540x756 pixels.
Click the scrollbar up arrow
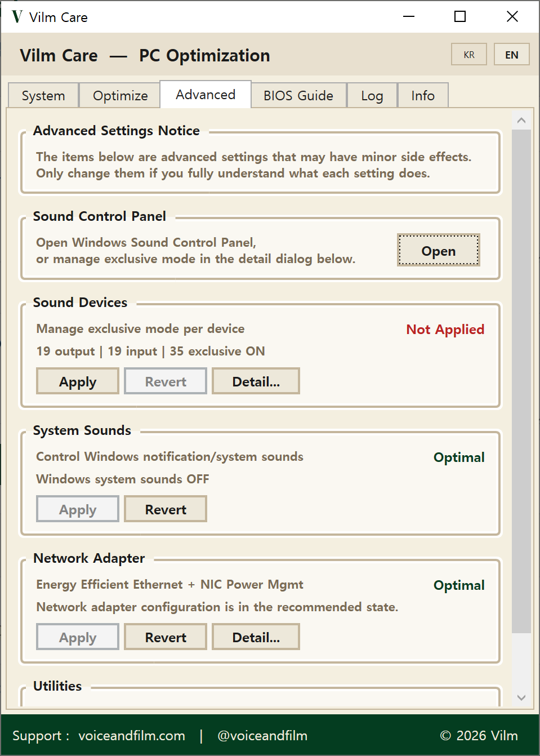(521, 119)
